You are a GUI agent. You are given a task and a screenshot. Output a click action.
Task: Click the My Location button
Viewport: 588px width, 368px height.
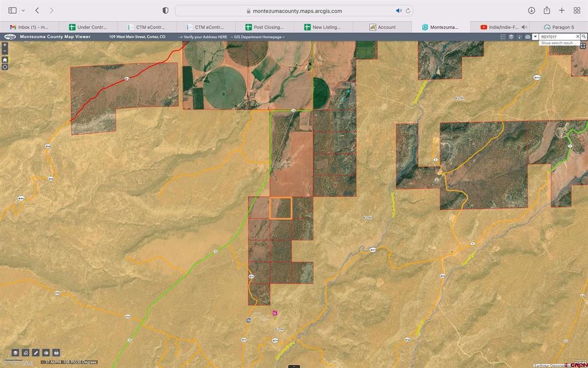coord(5,67)
